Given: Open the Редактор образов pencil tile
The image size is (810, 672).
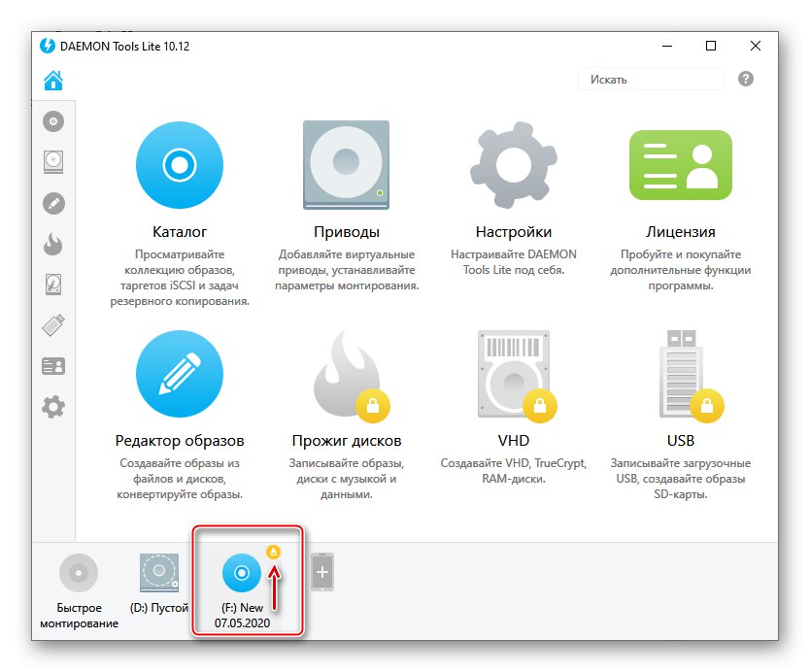Looking at the screenshot, I should pos(180,374).
